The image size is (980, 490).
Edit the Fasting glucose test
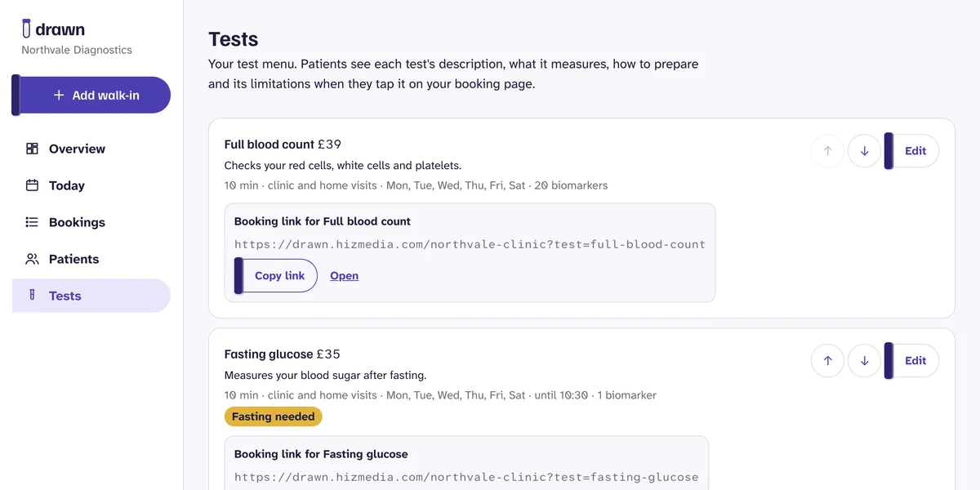pos(911,361)
